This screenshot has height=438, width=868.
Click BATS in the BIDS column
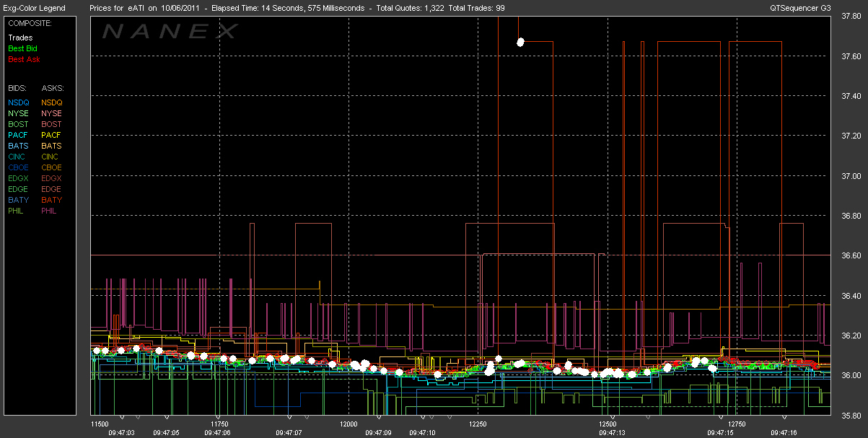pyautogui.click(x=18, y=146)
